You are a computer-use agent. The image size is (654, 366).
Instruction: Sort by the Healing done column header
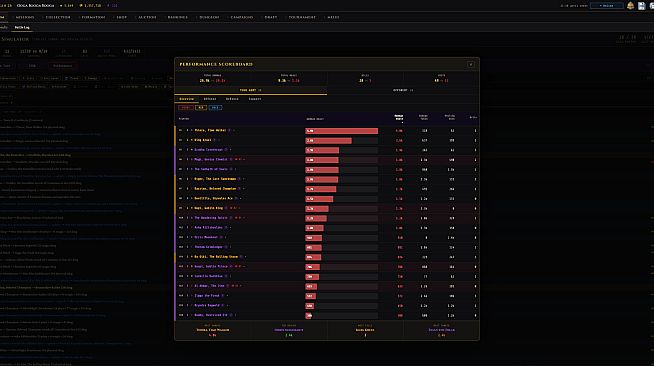point(449,118)
